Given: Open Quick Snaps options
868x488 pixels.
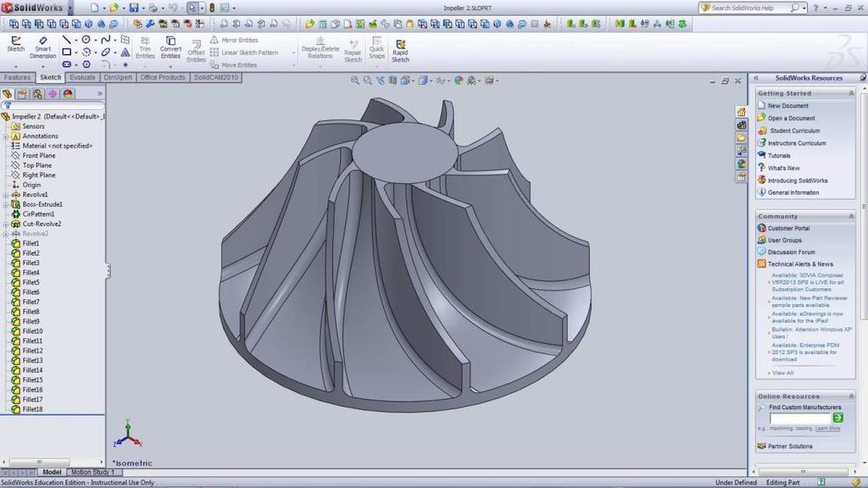Looking at the screenshot, I should click(x=376, y=48).
